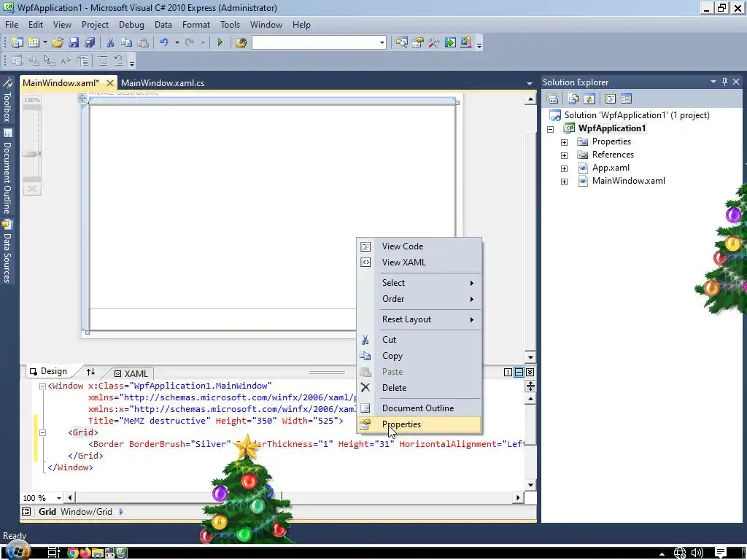Click the Undo arrow icon
Viewport: 747px width, 560px height.
click(x=164, y=43)
